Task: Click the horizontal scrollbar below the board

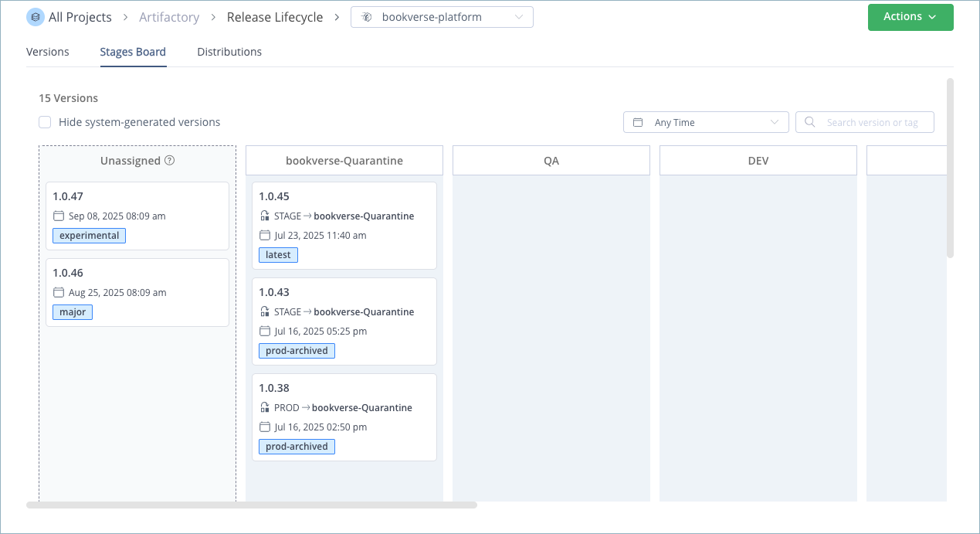Action: (x=252, y=505)
